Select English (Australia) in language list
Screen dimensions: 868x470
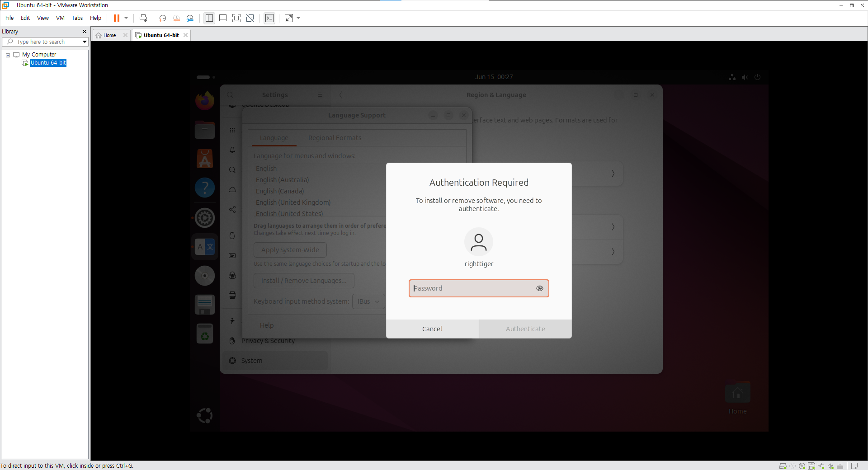click(x=283, y=180)
